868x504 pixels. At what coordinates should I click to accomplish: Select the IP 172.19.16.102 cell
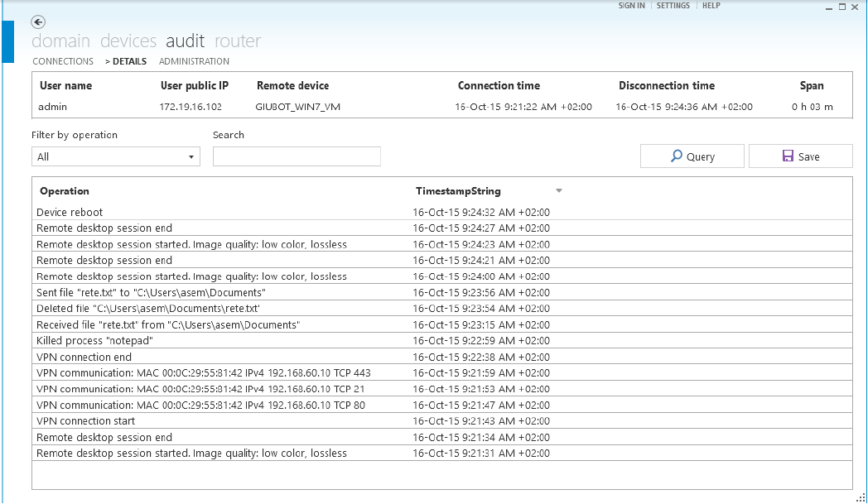190,107
